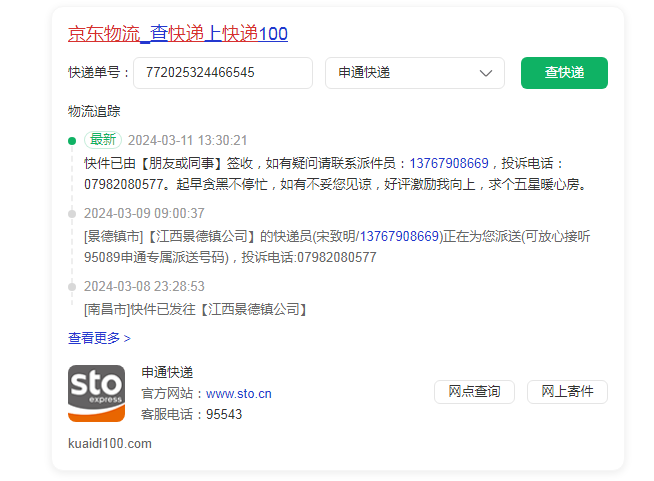This screenshot has width=654, height=481.
Task: Click phone number 13767908669 in latest entry
Action: tap(449, 163)
